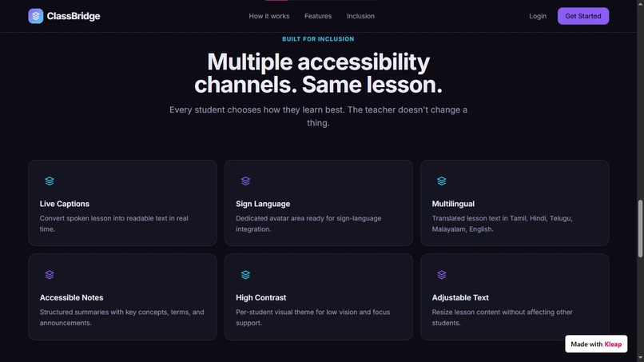Viewport: 644px width, 362px height.
Task: Click the page vertical scrollbar thumb
Action: coord(640,229)
